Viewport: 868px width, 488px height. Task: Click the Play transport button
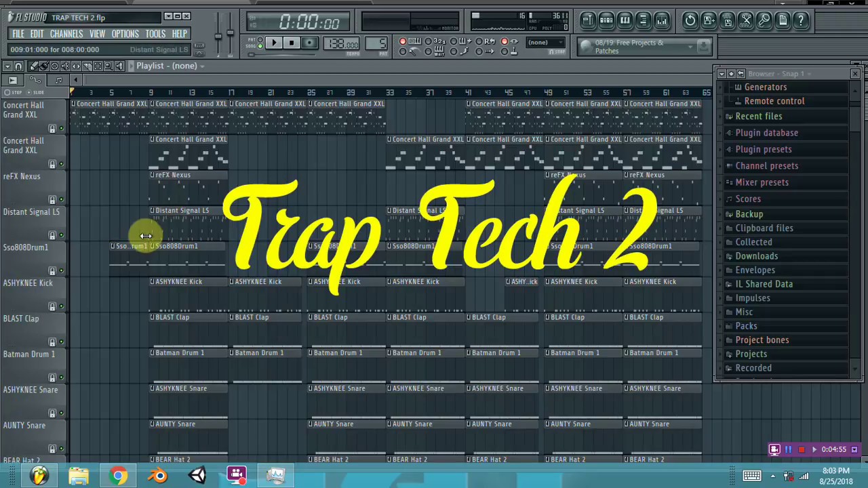point(274,43)
